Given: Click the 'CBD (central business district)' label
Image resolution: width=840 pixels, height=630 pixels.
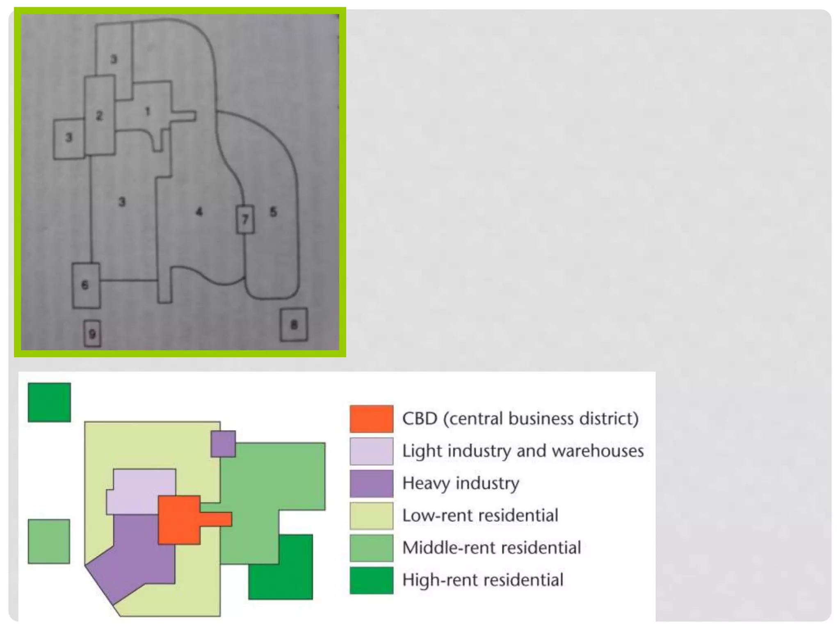Looking at the screenshot, I should pos(520,419).
